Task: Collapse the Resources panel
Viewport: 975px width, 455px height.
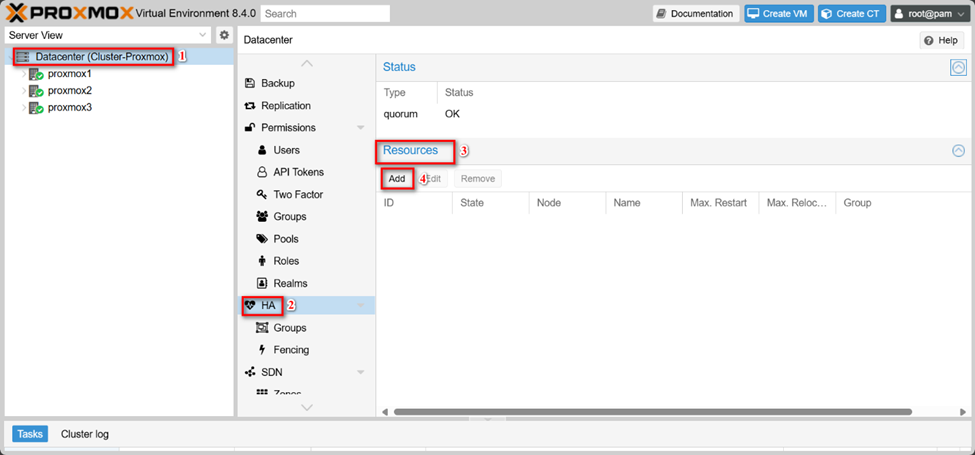Action: point(958,151)
